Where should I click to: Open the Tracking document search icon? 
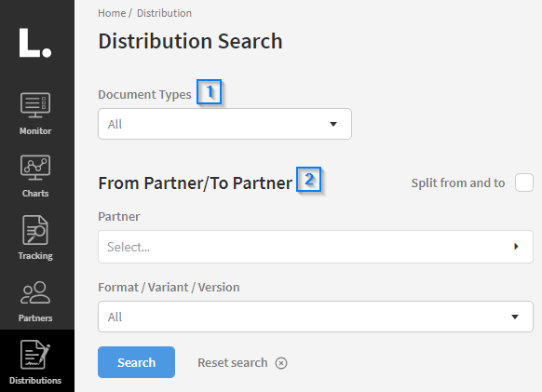point(35,230)
